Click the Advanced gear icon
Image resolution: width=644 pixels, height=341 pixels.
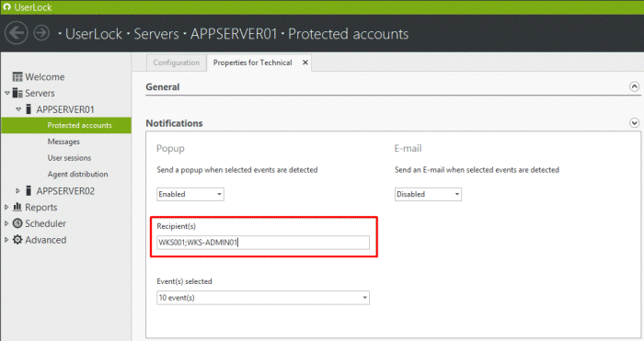point(17,239)
